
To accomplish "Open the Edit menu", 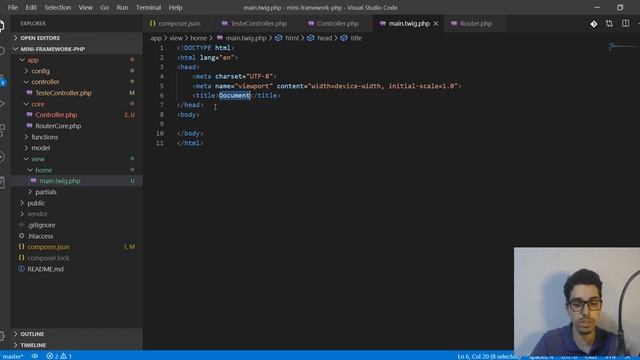I will 31,7.
